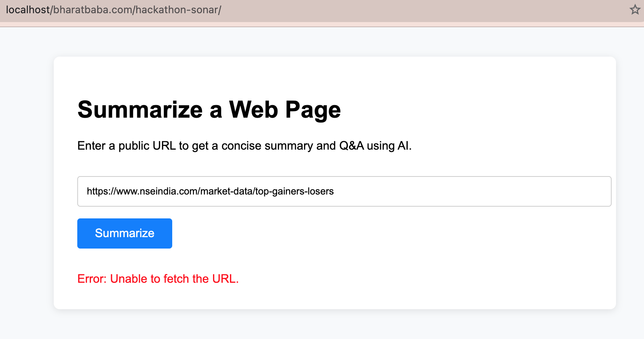This screenshot has height=339, width=644.
Task: Click the "Enter a public URL" description text
Action: coord(244,146)
